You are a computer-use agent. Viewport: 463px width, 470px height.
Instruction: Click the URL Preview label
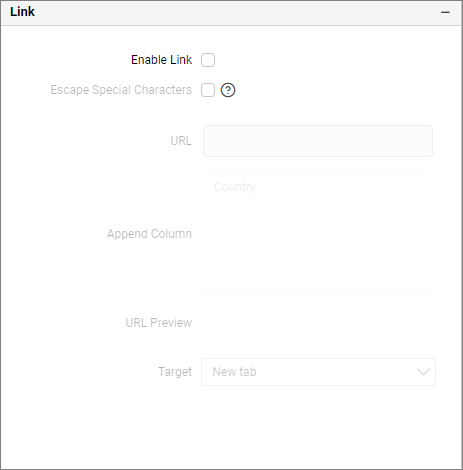click(x=159, y=323)
